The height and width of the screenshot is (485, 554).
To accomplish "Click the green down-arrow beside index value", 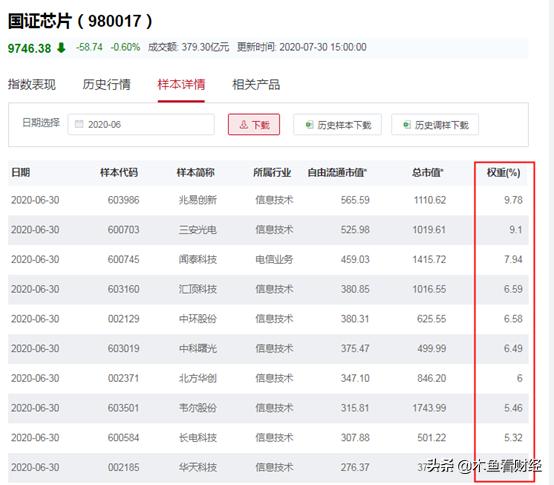I will click(x=61, y=48).
